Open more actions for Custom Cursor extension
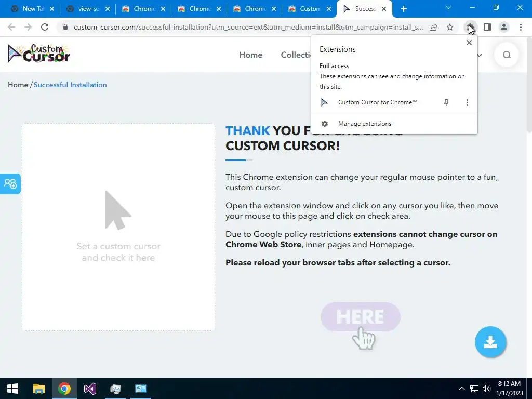Image resolution: width=532 pixels, height=399 pixels. coord(467,102)
